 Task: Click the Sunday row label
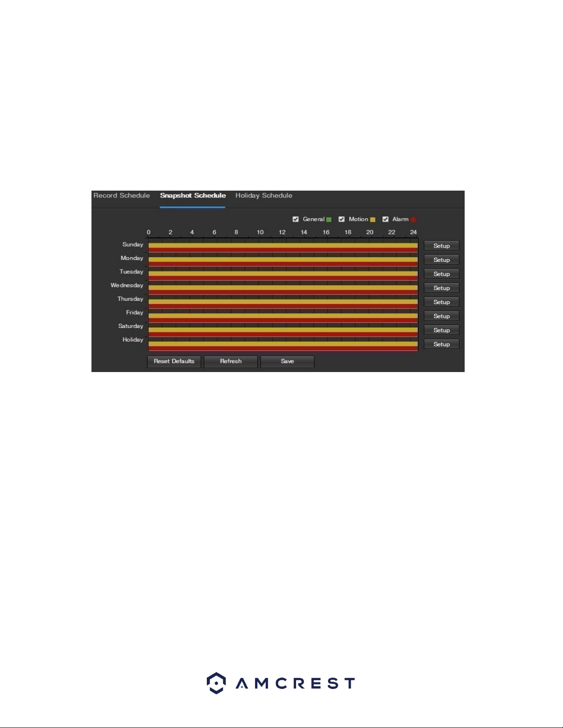click(x=133, y=245)
